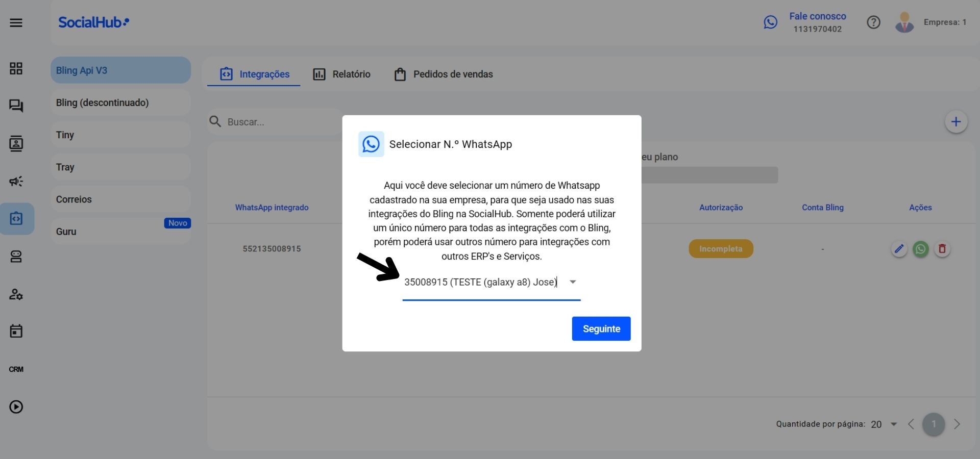Screen dimensions: 980x459
Task: Open the help question mark icon
Action: pos(874,22)
